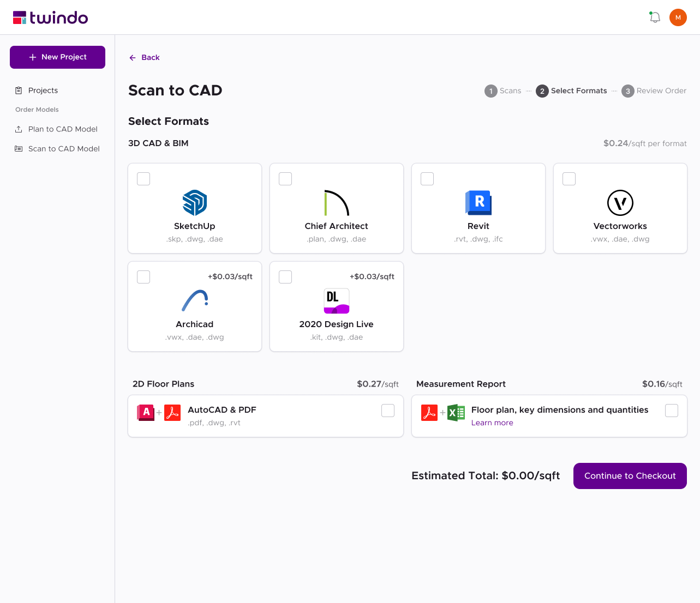Go to Plan to CAD Model

[57, 129]
